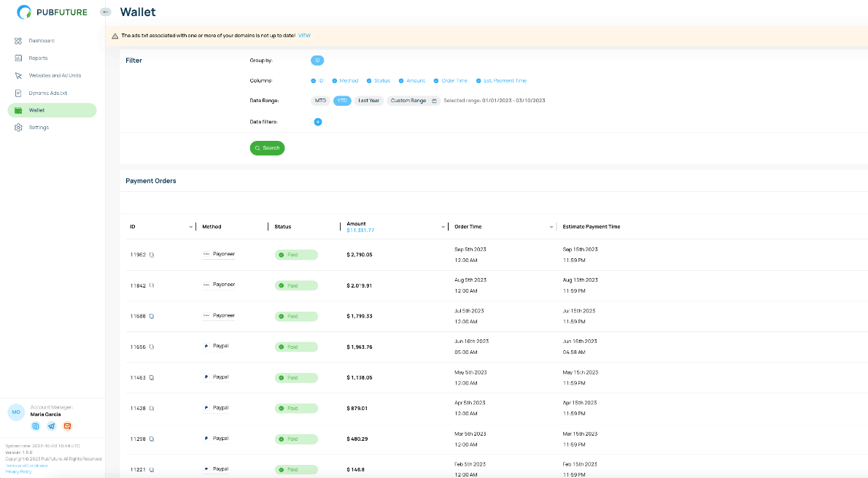868x478 pixels.
Task: Click the warning triangle icon
Action: [x=115, y=36]
